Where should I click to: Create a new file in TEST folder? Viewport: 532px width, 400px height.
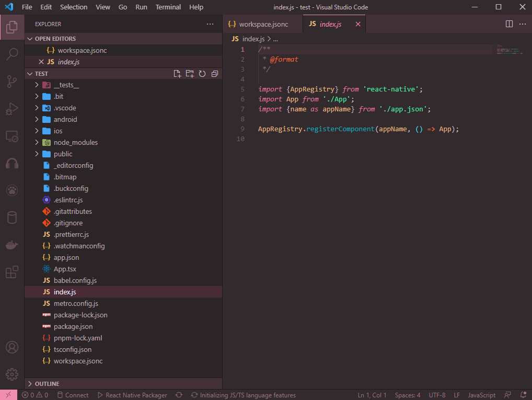tap(177, 74)
